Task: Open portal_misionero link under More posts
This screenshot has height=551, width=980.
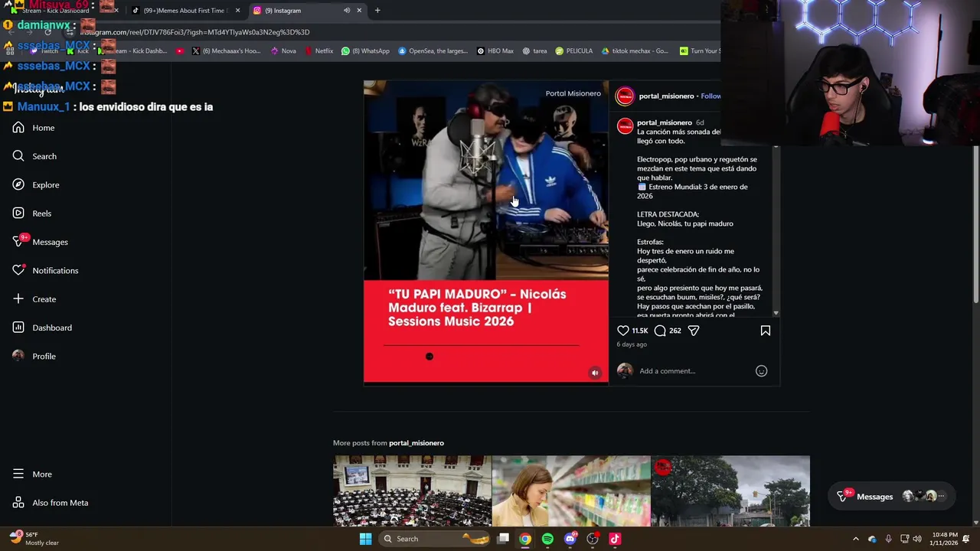Action: pos(416,443)
